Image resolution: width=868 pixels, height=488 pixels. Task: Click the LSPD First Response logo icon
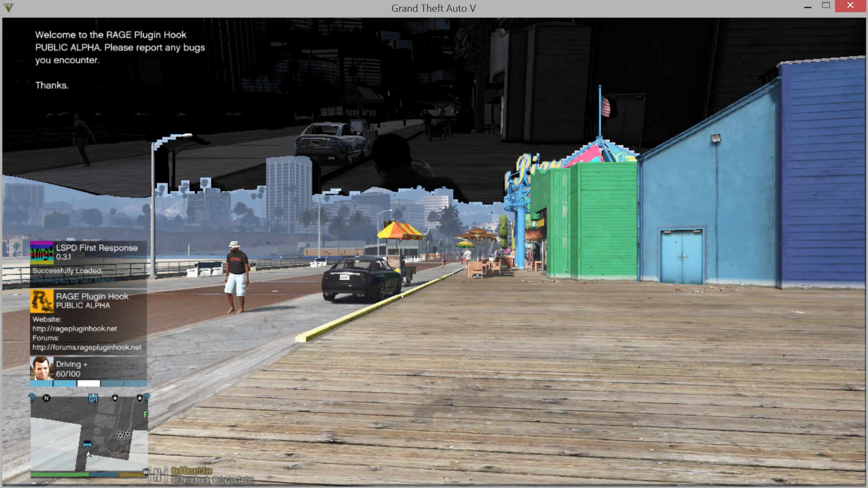pyautogui.click(x=42, y=252)
